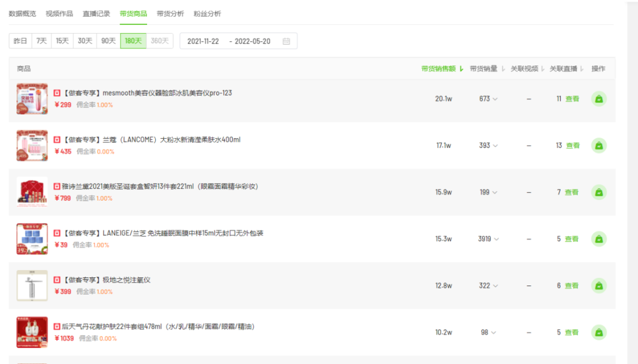Screen dimensions: 638x364
Task: Expand the 393 sales volume chevron
Action: tap(495, 146)
